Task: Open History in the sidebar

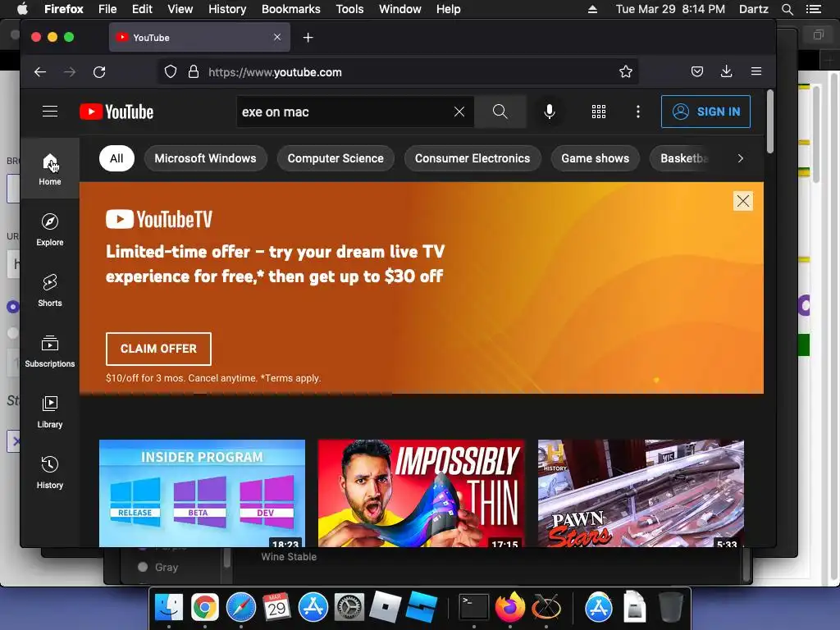Action: (50, 472)
